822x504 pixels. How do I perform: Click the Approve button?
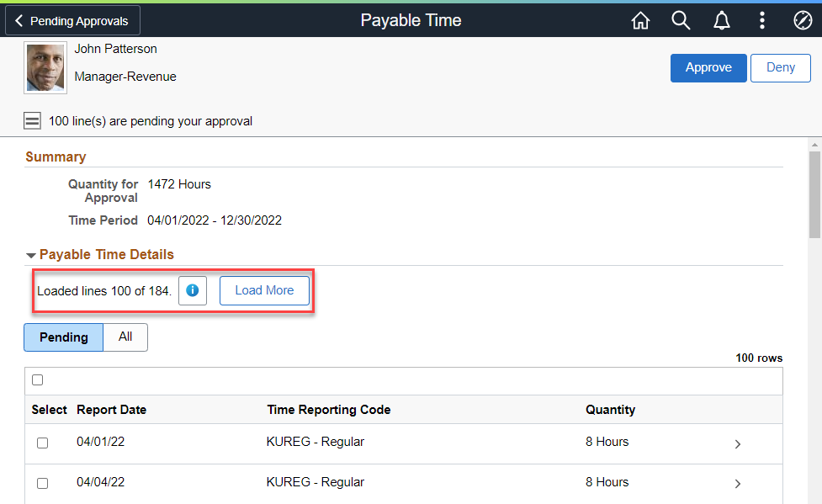pos(708,68)
